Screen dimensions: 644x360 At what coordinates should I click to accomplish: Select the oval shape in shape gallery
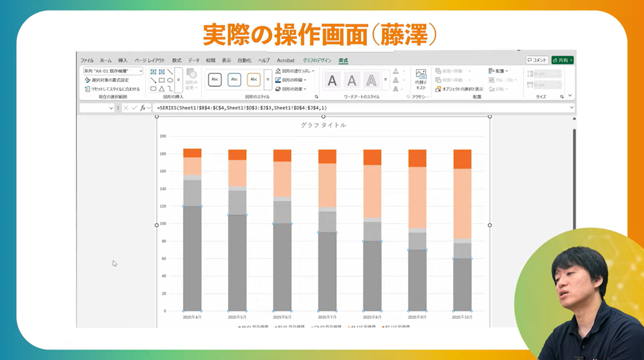(x=170, y=80)
